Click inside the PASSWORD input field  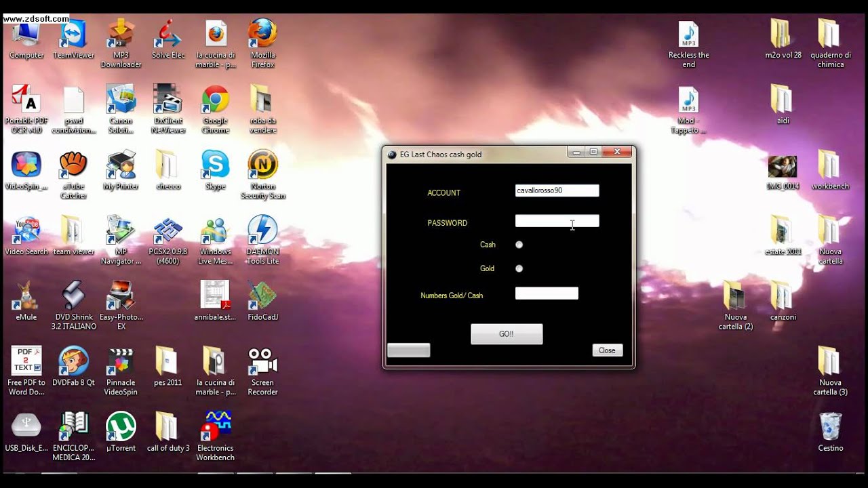point(556,220)
